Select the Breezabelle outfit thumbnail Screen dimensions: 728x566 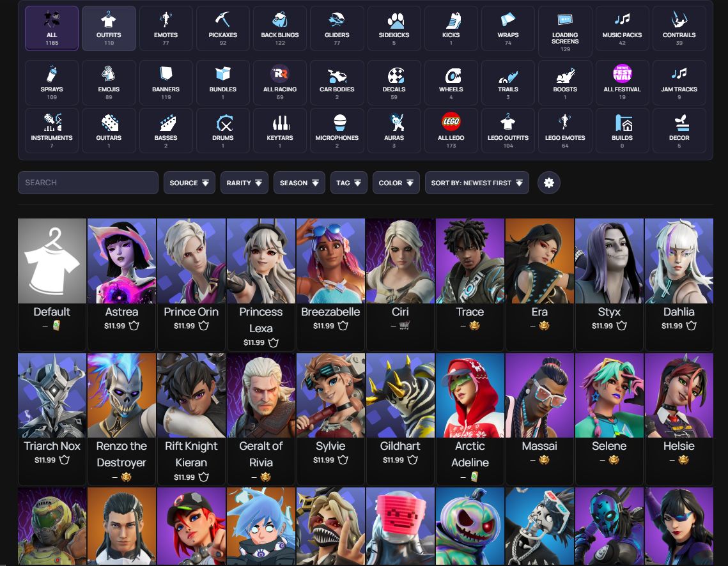[330, 261]
